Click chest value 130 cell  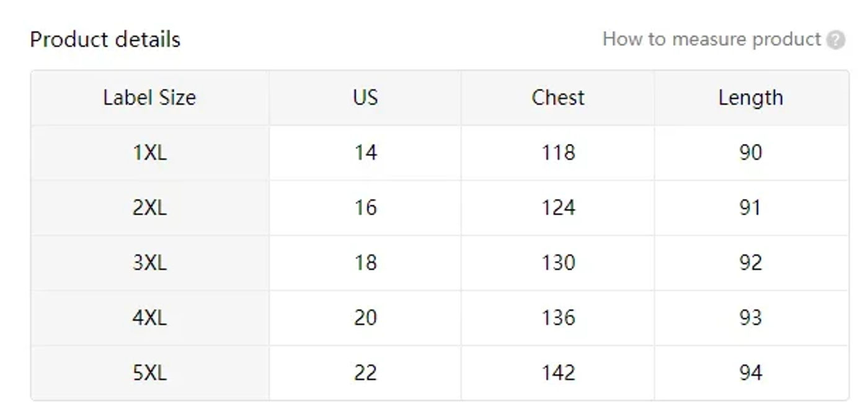[x=558, y=263]
